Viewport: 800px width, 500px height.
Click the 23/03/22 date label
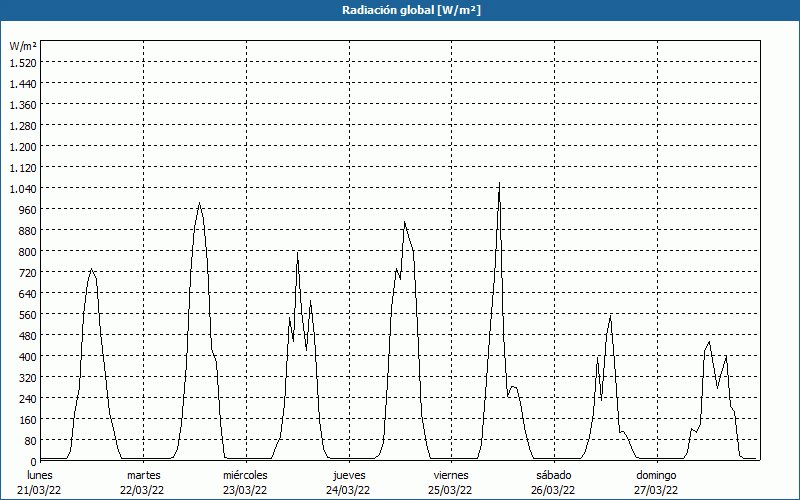tap(245, 490)
